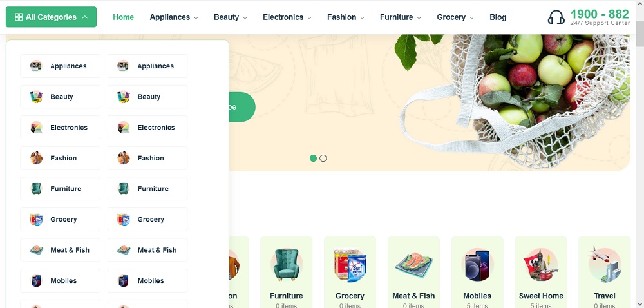Click the grid icon in All Categories

(19, 17)
